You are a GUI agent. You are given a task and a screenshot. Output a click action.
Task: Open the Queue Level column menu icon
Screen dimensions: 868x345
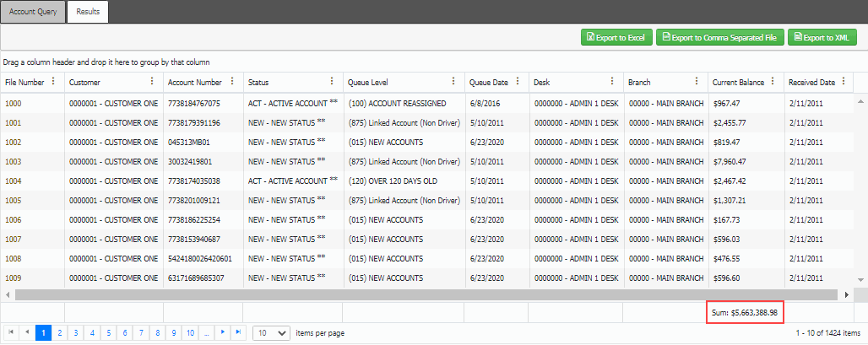[453, 82]
